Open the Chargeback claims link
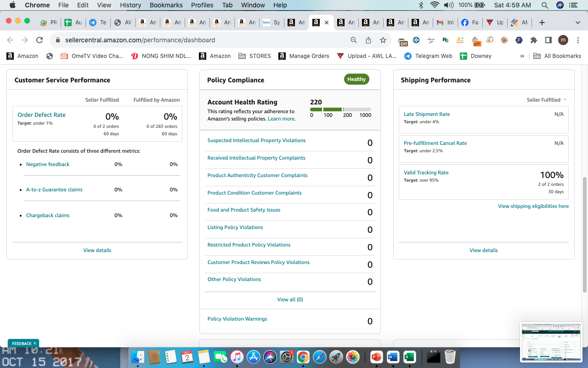Image resolution: width=588 pixels, height=368 pixels. pos(48,215)
